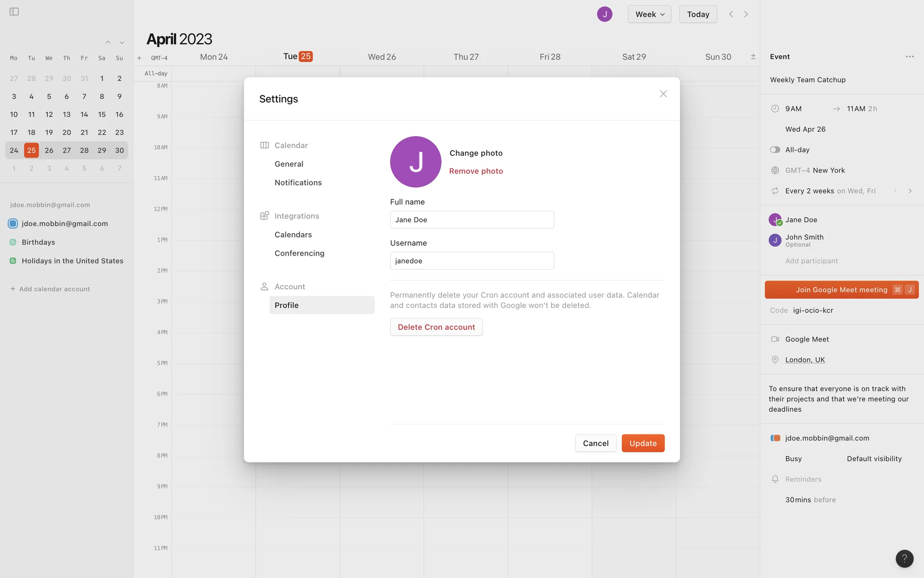Click the Username input field
924x578 pixels.
click(472, 261)
